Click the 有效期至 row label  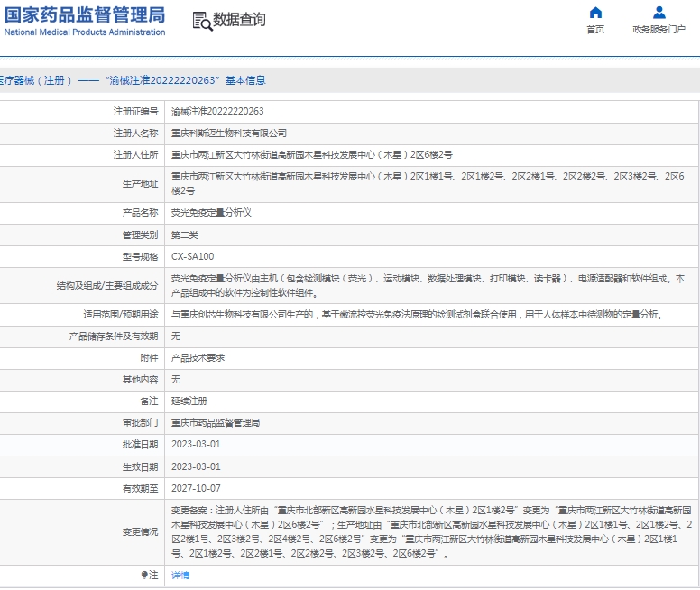click(x=140, y=489)
